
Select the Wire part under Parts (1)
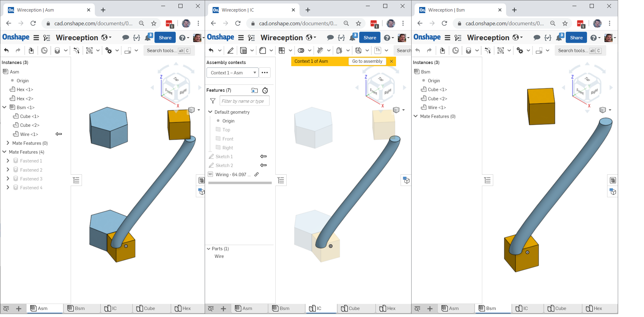coord(219,256)
